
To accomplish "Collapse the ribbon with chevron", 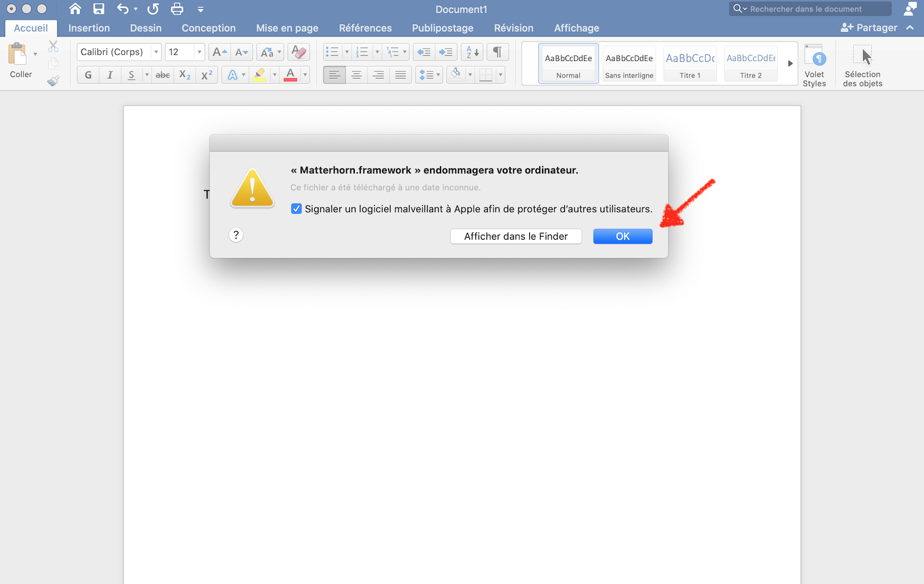I will [x=910, y=28].
